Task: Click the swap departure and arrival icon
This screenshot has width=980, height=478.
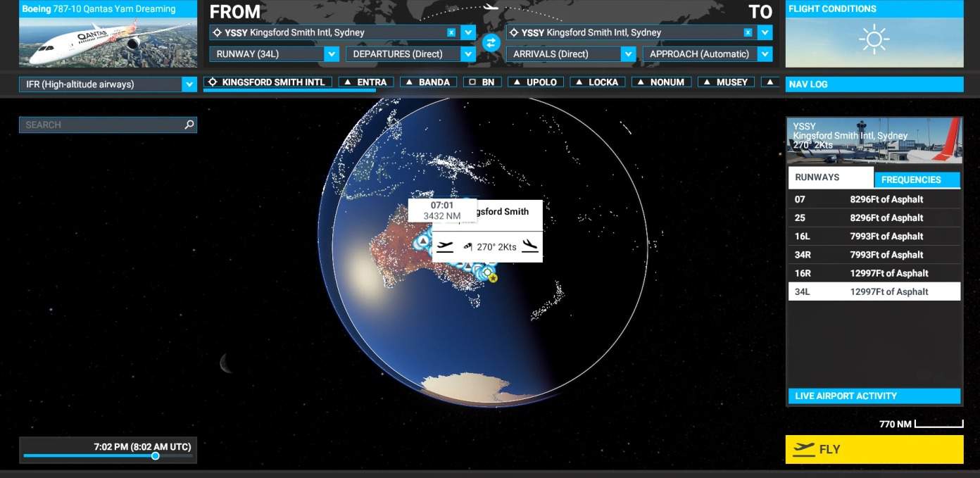Action: pyautogui.click(x=491, y=43)
